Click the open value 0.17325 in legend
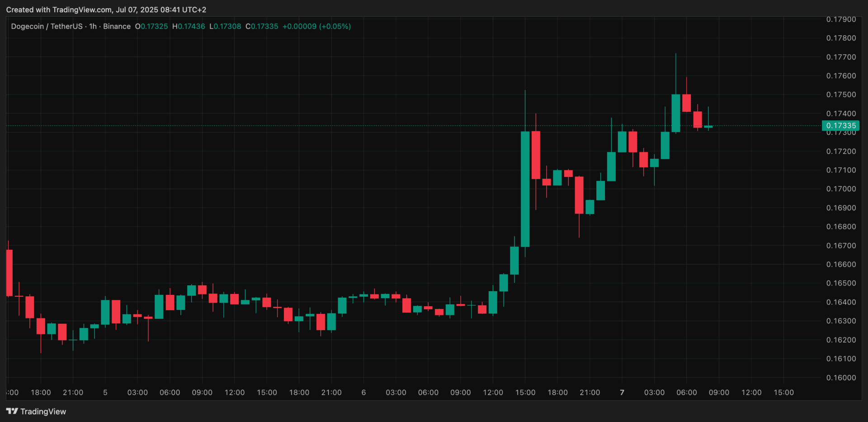The image size is (868, 422). [154, 26]
